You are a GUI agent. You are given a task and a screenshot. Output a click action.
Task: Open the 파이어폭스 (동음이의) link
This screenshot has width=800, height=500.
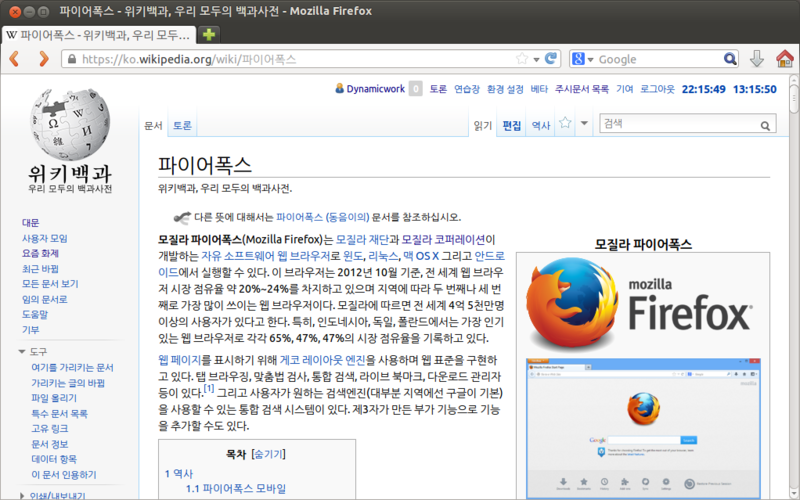point(322,217)
